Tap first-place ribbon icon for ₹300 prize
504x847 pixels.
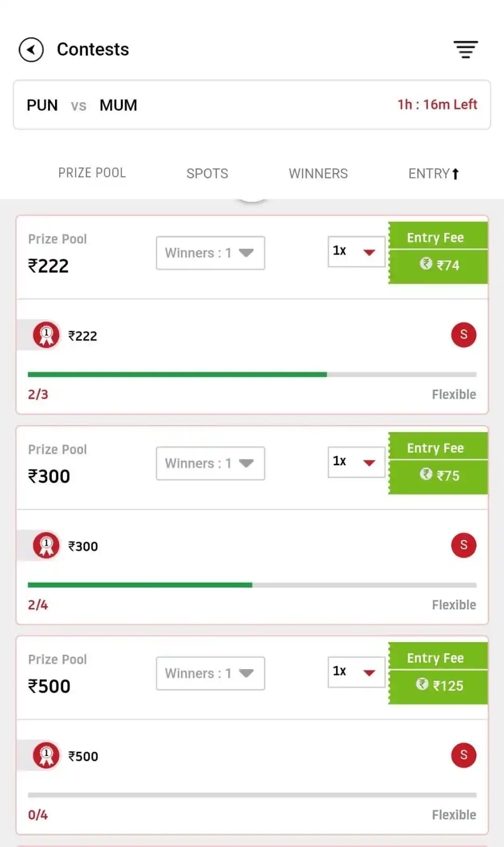tap(47, 546)
